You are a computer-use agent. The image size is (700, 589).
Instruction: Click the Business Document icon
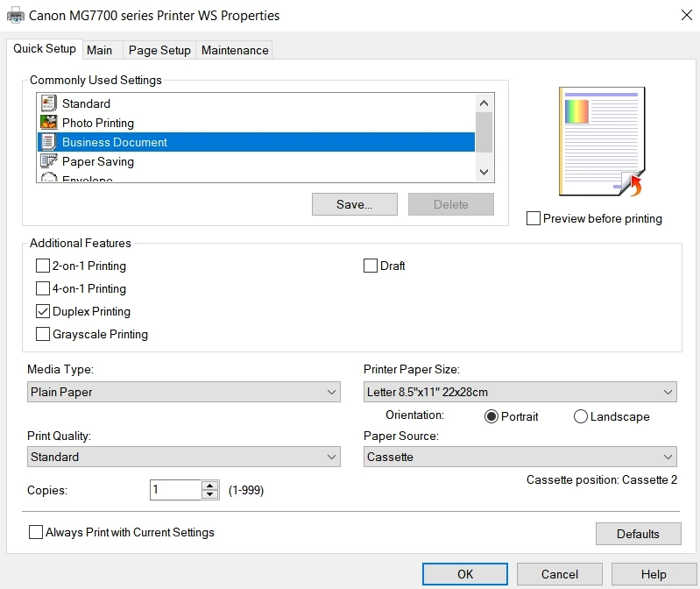pos(48,142)
